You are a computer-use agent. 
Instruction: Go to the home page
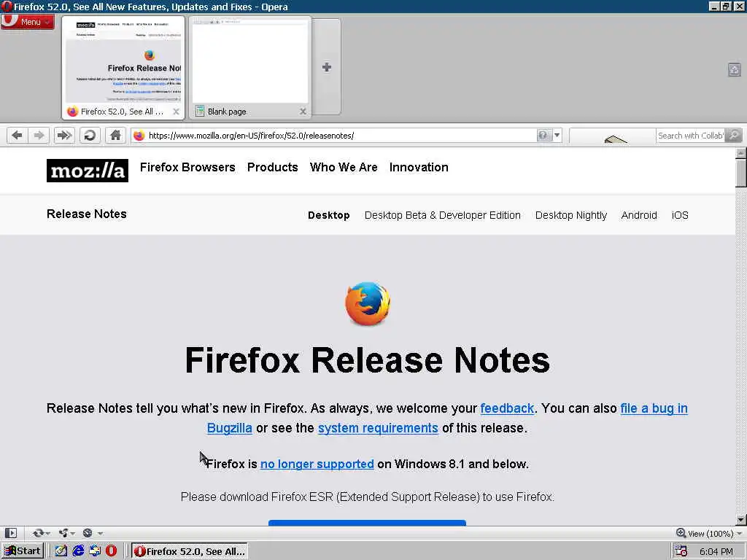(115, 136)
